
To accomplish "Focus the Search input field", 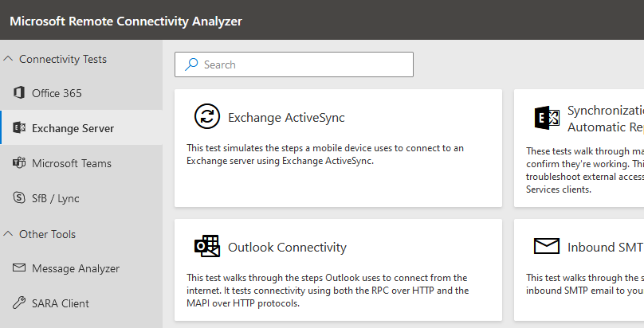I will coord(294,64).
